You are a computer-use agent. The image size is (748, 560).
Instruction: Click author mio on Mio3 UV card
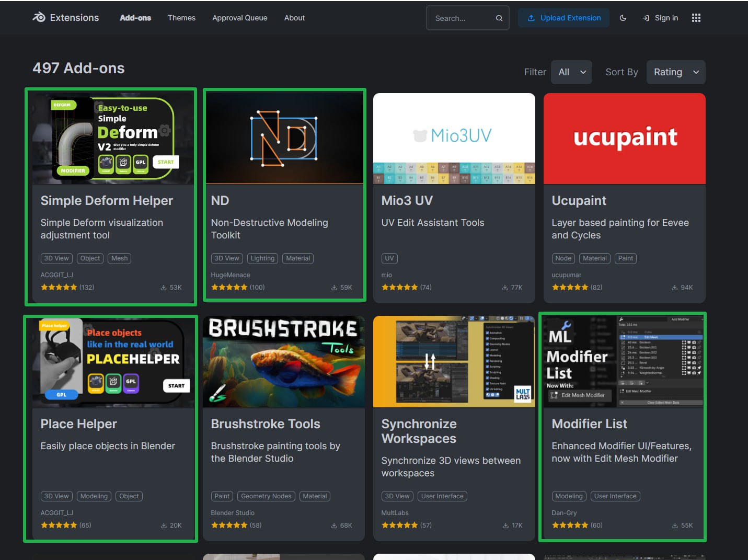[387, 275]
